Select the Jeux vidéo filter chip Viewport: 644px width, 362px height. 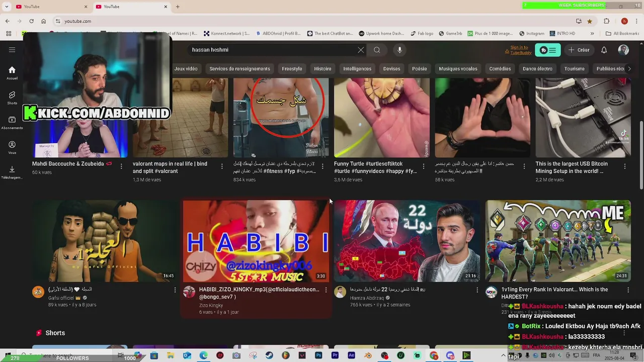(x=186, y=69)
